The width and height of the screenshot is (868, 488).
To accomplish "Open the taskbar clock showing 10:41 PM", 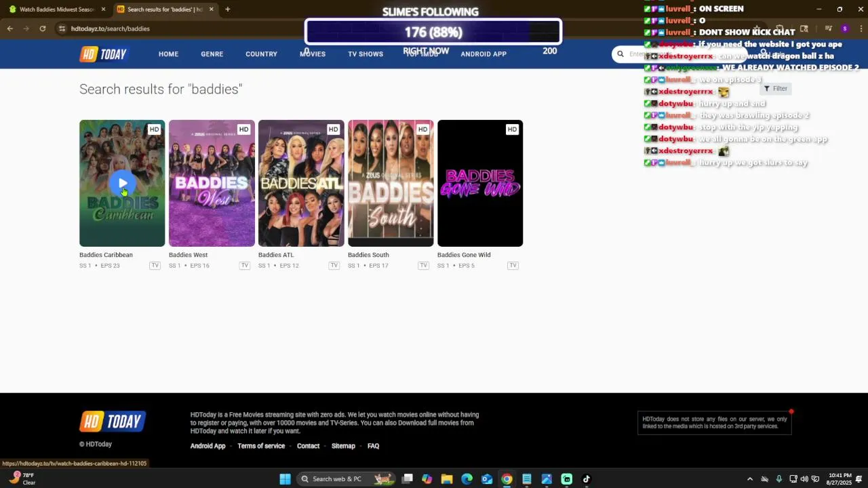I will pyautogui.click(x=839, y=479).
